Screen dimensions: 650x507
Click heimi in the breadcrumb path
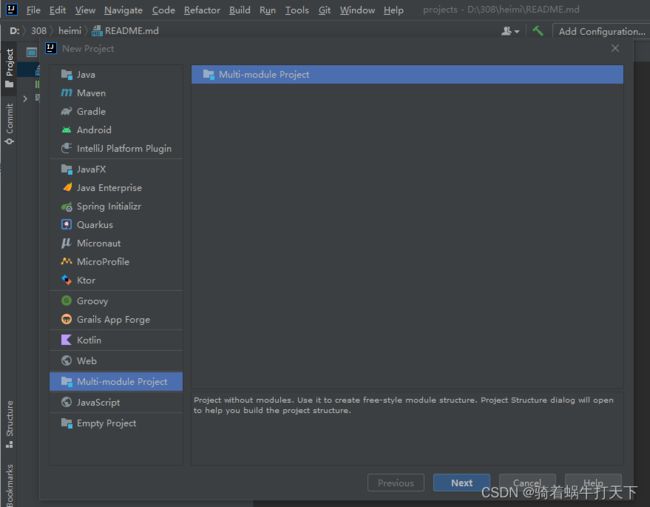point(70,31)
